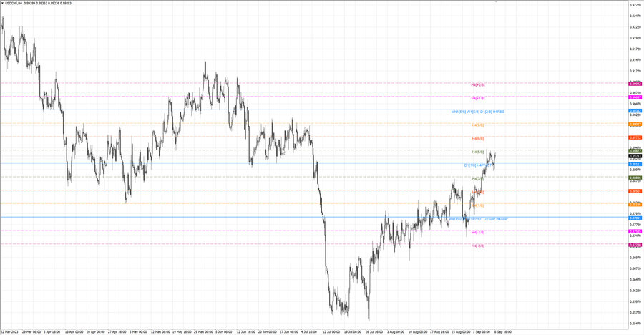The width and height of the screenshot is (644, 335).
Task: Click the 0.91970 value on price axis
Action: [635, 38]
